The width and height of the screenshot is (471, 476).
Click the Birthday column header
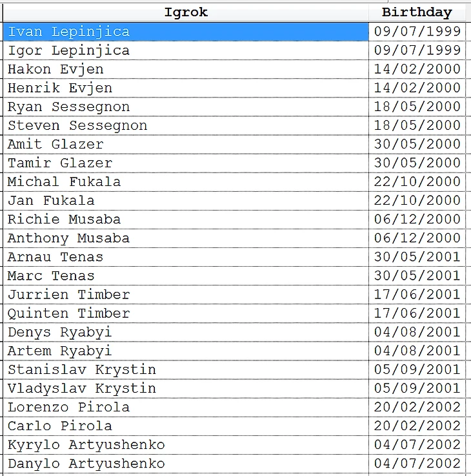(417, 12)
